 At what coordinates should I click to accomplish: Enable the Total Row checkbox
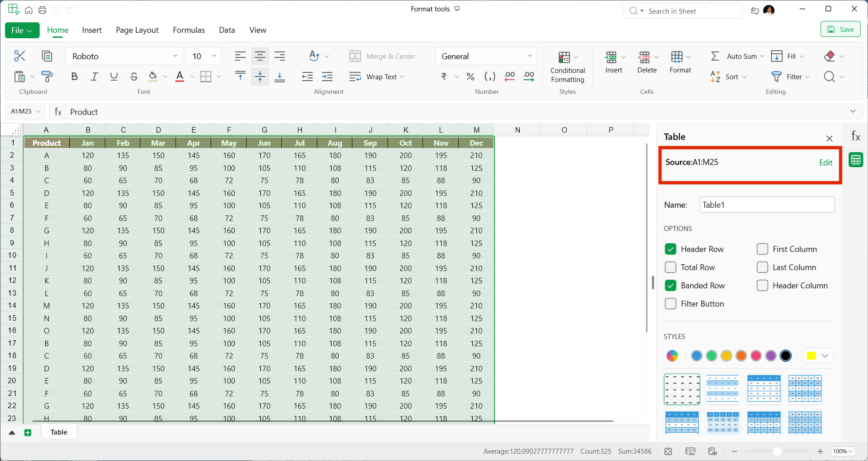coord(671,267)
